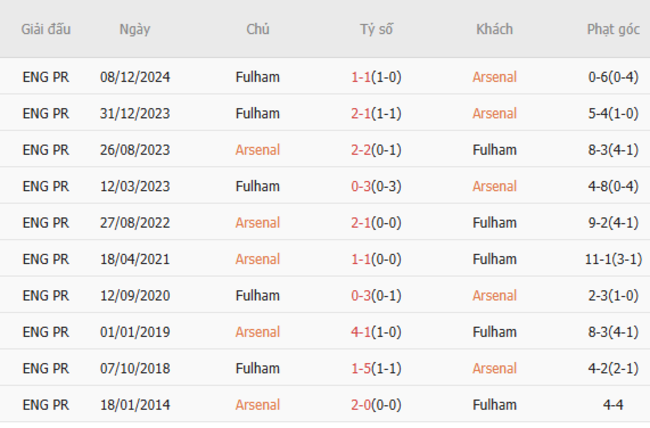Click home team Arsenal on 26/08/2023
Image resolution: width=650 pixels, height=428 pixels.
click(258, 150)
